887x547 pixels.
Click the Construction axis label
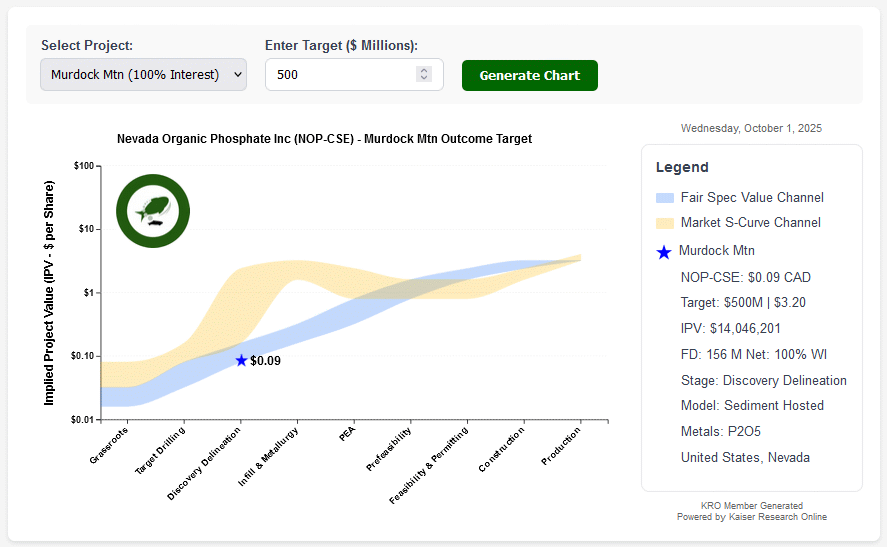coord(502,449)
